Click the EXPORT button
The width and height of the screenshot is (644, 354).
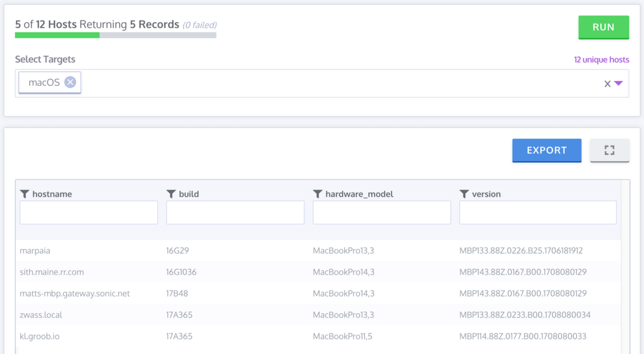[546, 150]
